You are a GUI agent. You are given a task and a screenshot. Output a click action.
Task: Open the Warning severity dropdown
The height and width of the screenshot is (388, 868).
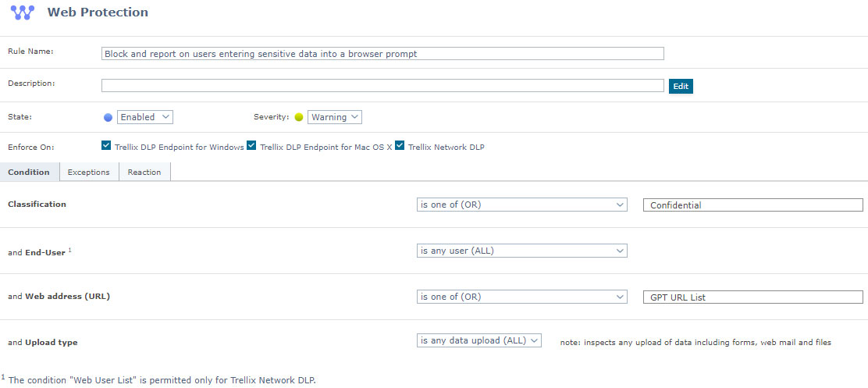(x=334, y=117)
